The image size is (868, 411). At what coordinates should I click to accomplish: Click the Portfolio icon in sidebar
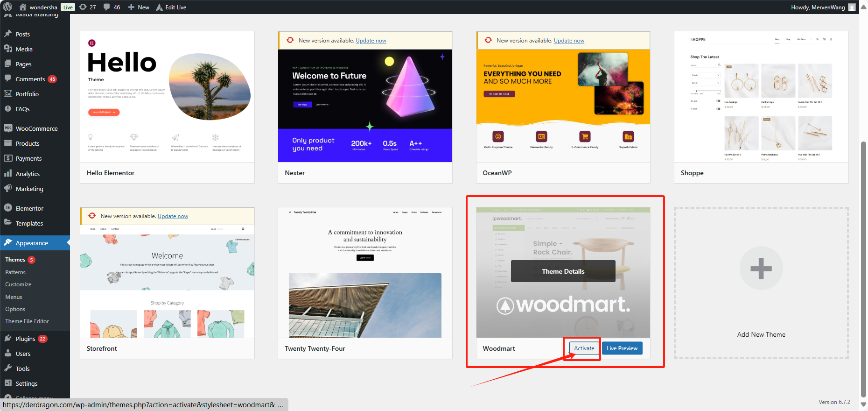tap(8, 93)
